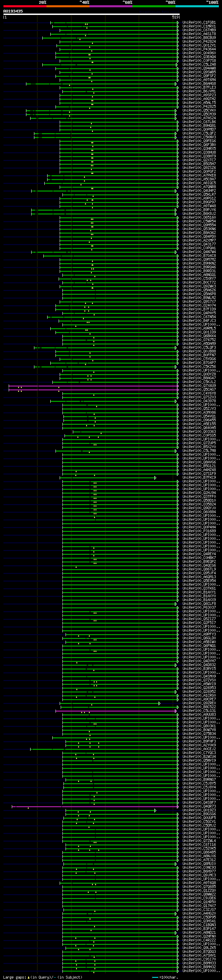The width and height of the screenshot is (222, 980).
Task: Select the UniRef100_O65160 label
Action: click(199, 218)
